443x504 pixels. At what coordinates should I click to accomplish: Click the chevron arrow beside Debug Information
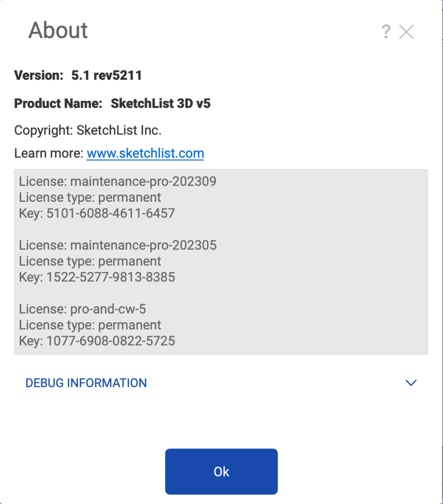point(411,383)
